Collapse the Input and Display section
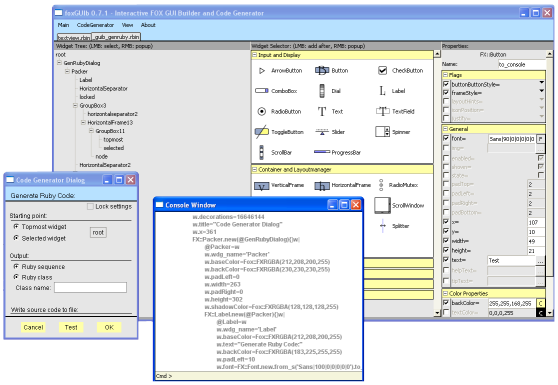 point(254,55)
